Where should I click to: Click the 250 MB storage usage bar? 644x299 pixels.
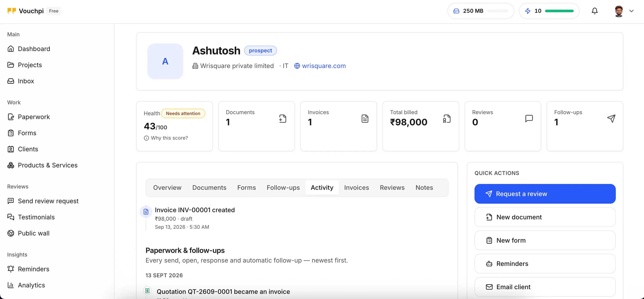pyautogui.click(x=498, y=11)
